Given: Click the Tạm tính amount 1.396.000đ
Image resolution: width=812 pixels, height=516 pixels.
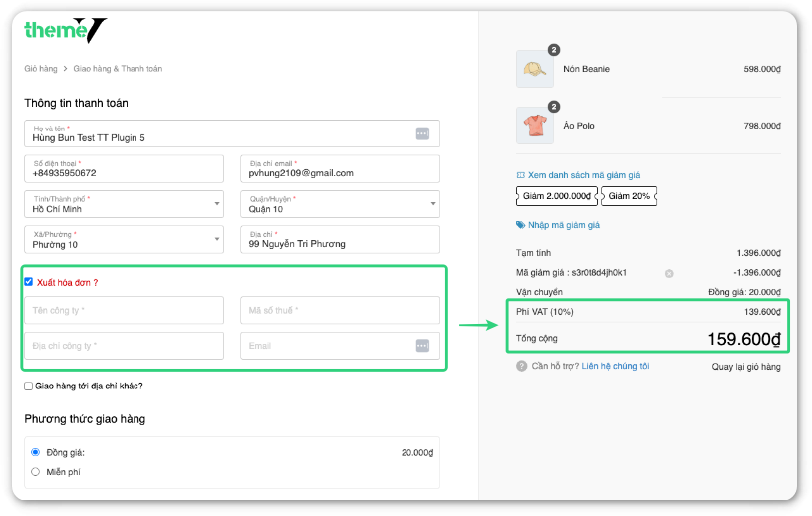Looking at the screenshot, I should click(x=758, y=253).
